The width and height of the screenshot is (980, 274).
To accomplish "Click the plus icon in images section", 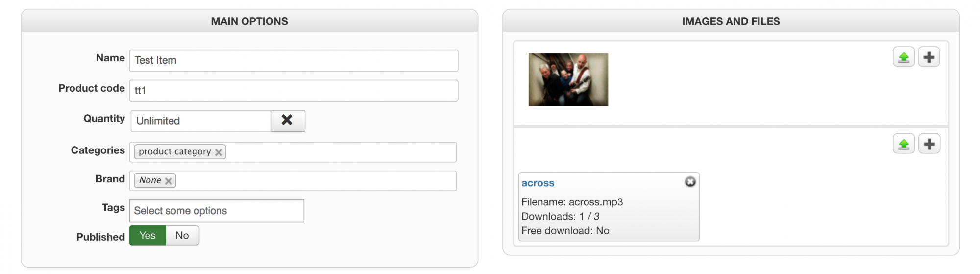I will 929,57.
